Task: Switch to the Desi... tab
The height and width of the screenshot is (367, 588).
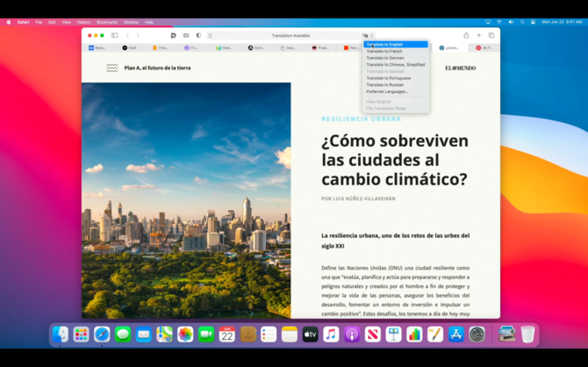Action: point(288,47)
